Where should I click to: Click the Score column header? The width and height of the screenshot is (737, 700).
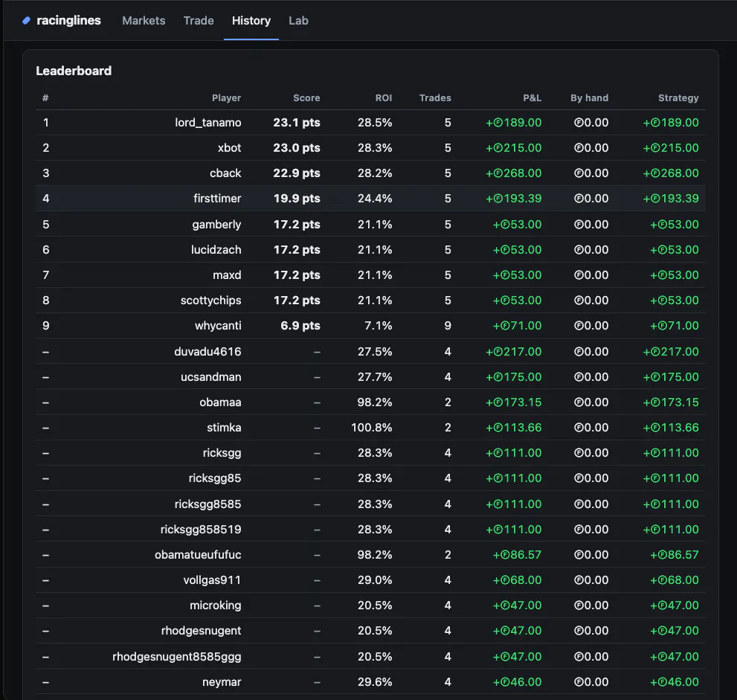point(306,97)
